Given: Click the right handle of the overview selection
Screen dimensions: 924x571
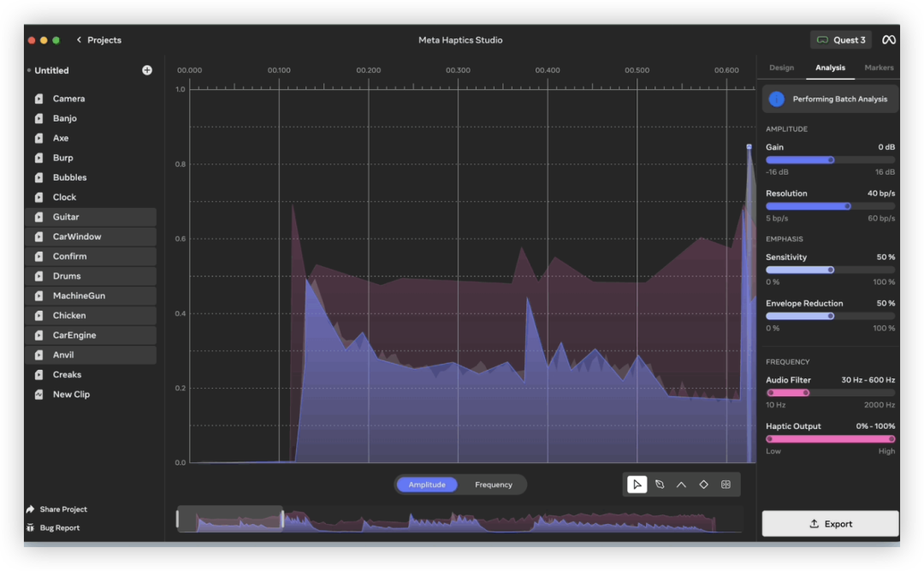Looking at the screenshot, I should coord(282,519).
